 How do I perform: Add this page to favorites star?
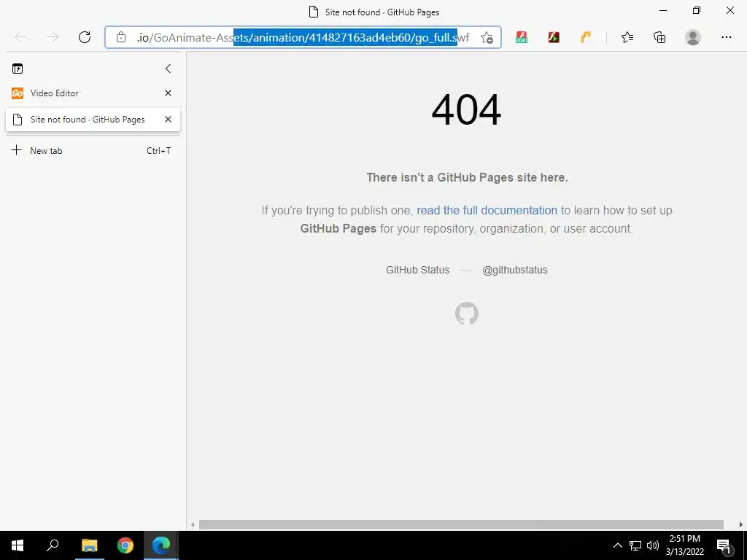pos(487,38)
